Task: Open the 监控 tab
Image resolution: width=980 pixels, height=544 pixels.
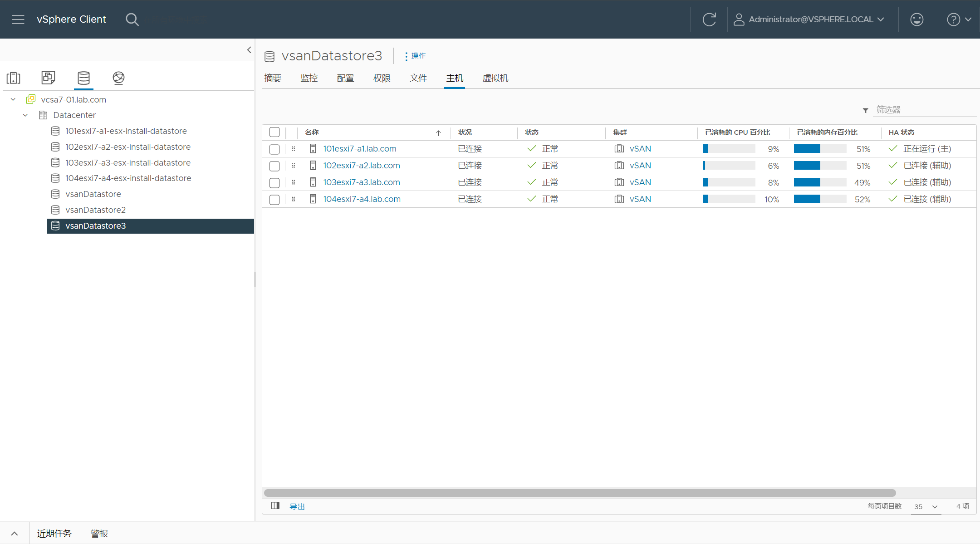Action: pos(309,78)
